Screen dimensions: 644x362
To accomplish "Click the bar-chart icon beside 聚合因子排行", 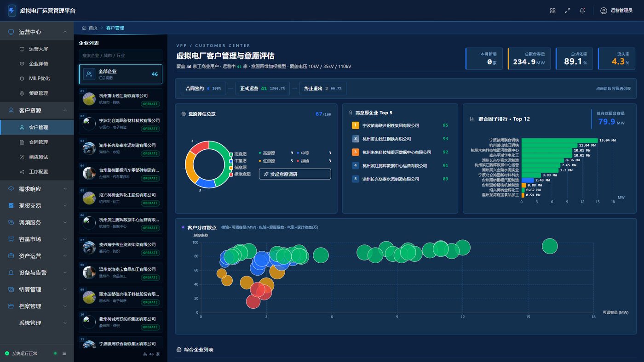I will point(472,119).
